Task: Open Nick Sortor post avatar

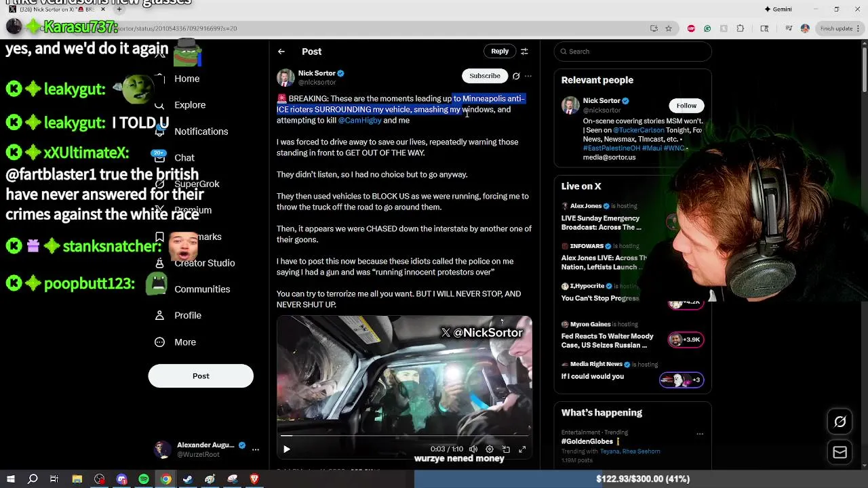Action: point(285,77)
